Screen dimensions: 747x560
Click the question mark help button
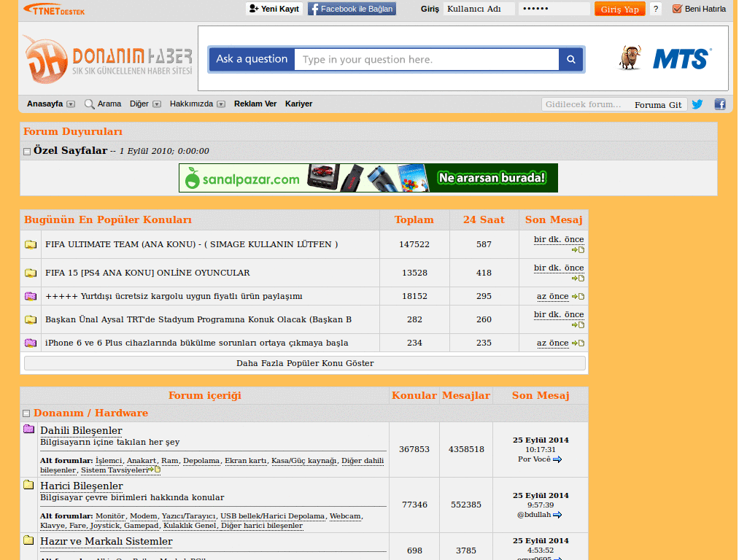pyautogui.click(x=656, y=9)
